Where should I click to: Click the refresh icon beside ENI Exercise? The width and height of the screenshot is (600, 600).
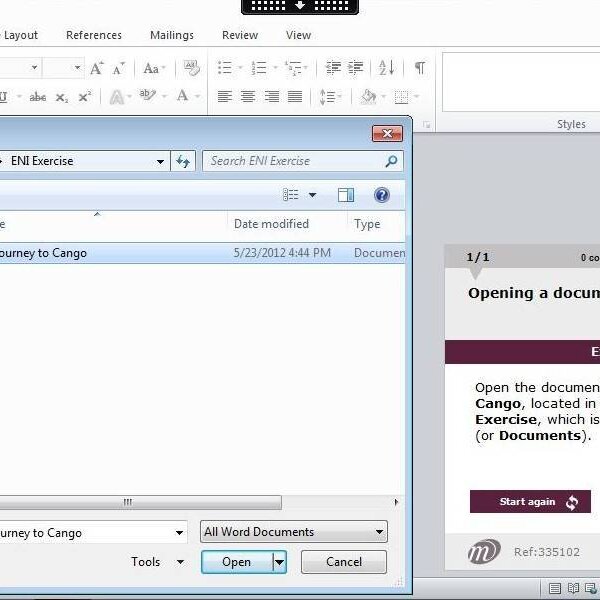(183, 161)
